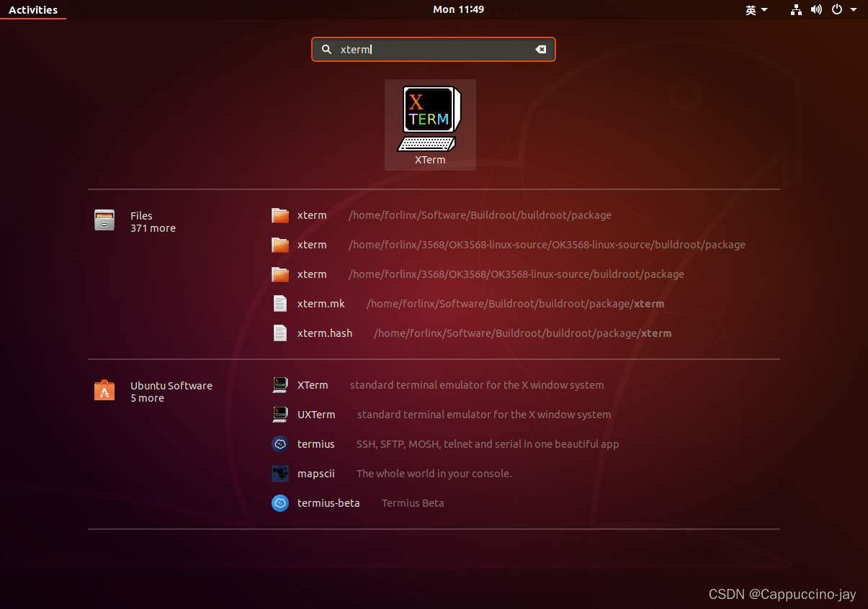Viewport: 868px width, 609px height.
Task: Open the termius app icon
Action: [280, 443]
